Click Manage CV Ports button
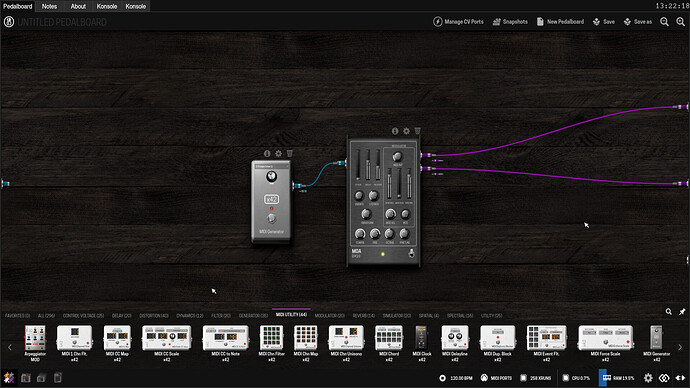This screenshot has height=388, width=690. click(458, 22)
